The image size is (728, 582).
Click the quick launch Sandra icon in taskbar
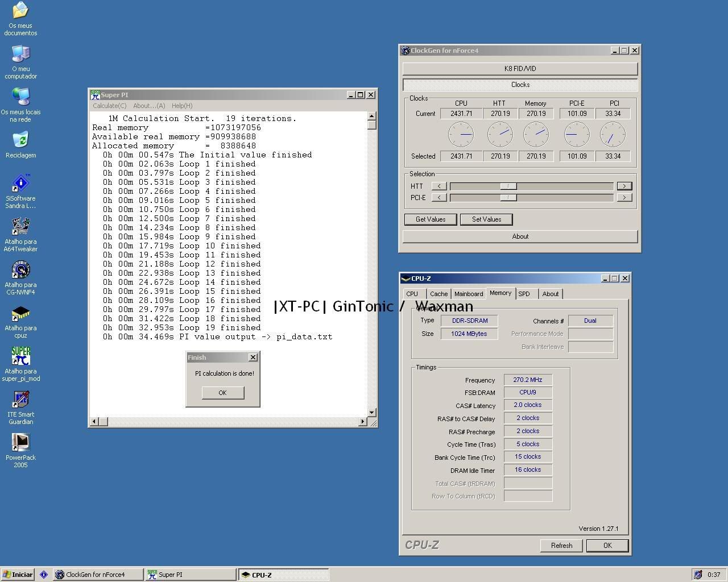point(44,575)
